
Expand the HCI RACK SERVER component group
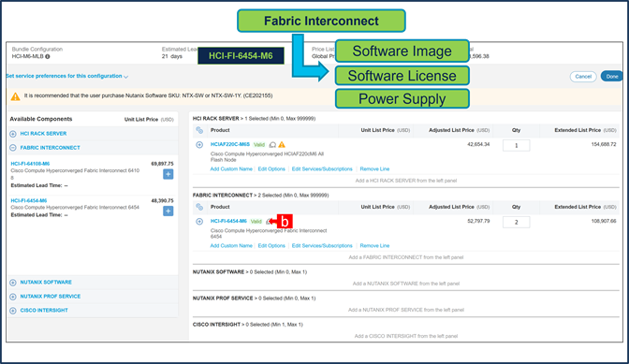coord(13,134)
